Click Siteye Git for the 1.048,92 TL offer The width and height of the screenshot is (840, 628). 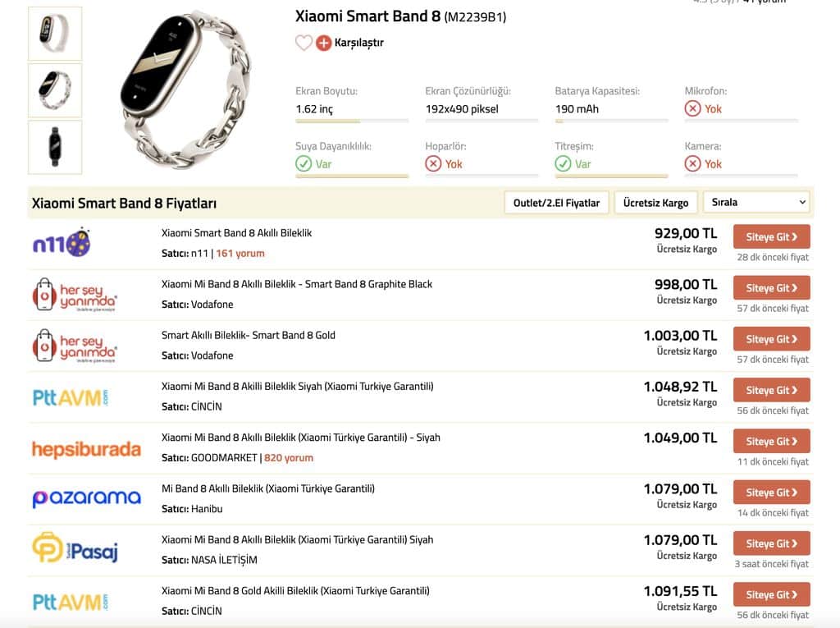(x=771, y=390)
